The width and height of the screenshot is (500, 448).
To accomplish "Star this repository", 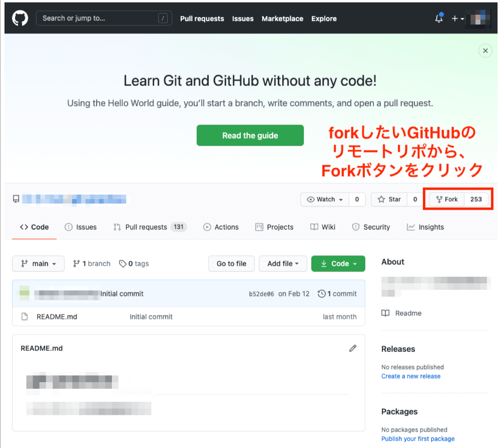I will (x=389, y=199).
